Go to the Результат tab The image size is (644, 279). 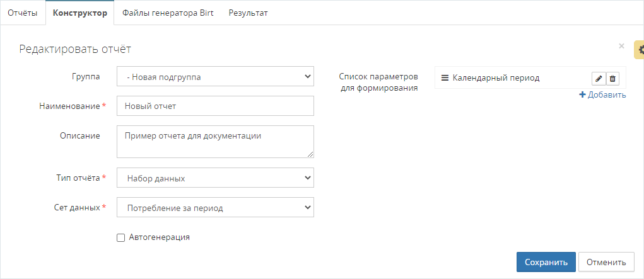(248, 13)
